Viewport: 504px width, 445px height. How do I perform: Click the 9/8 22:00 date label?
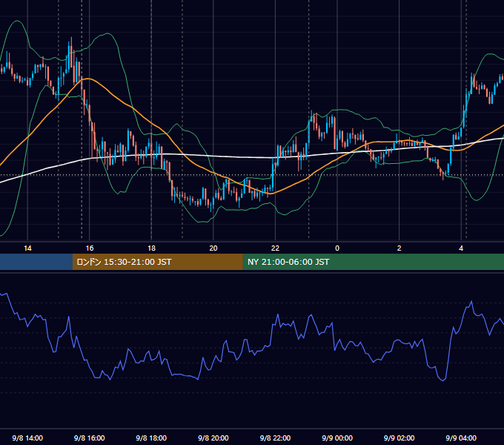click(x=275, y=438)
